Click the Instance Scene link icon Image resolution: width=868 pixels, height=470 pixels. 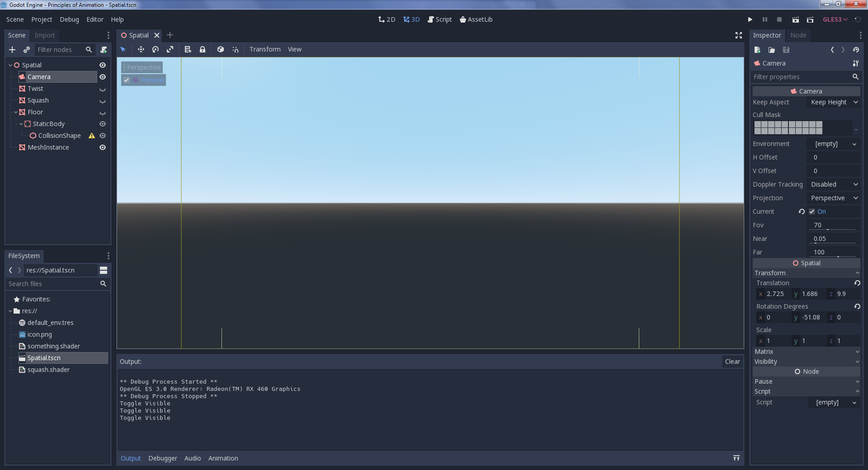point(26,50)
